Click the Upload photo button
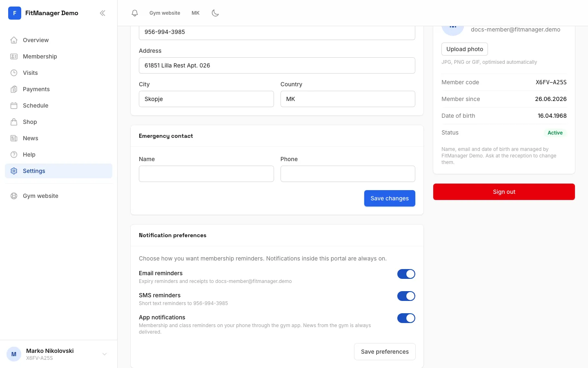The image size is (588, 368). pyautogui.click(x=465, y=49)
